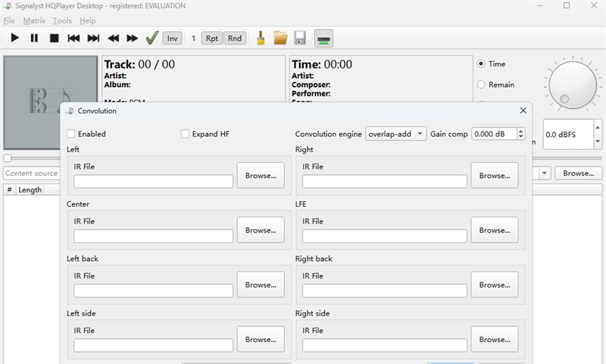Open the Matrix menu
The height and width of the screenshot is (364, 606).
tap(34, 21)
